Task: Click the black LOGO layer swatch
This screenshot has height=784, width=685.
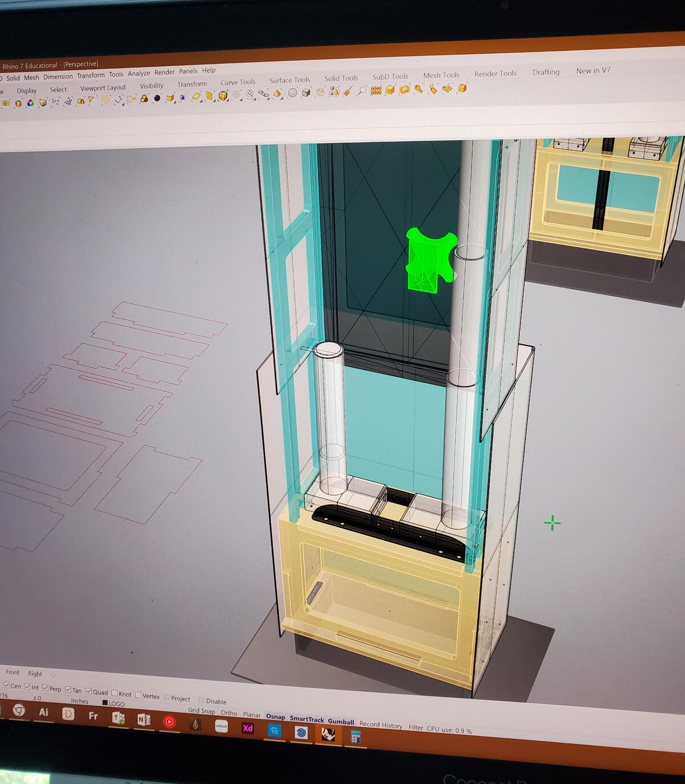Action: (x=105, y=703)
